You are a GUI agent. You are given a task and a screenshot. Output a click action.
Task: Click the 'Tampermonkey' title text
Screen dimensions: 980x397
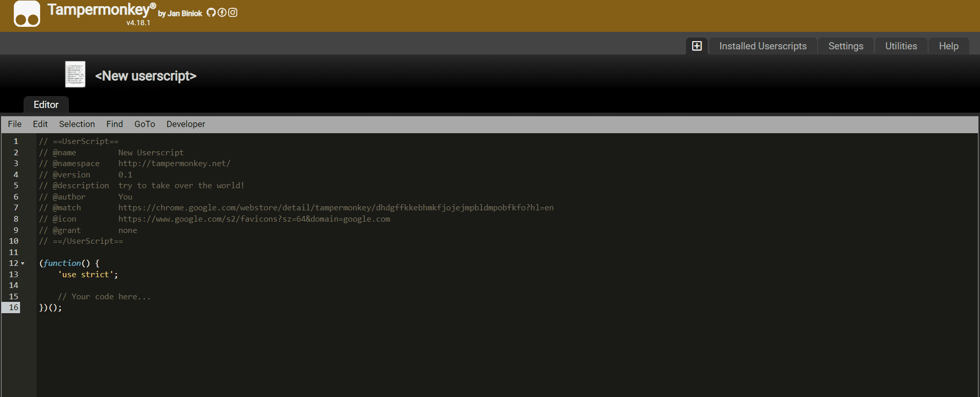click(101, 10)
